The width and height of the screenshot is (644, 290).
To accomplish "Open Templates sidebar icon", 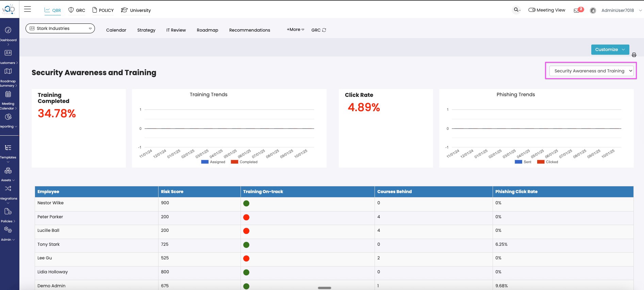I will pos(8,148).
